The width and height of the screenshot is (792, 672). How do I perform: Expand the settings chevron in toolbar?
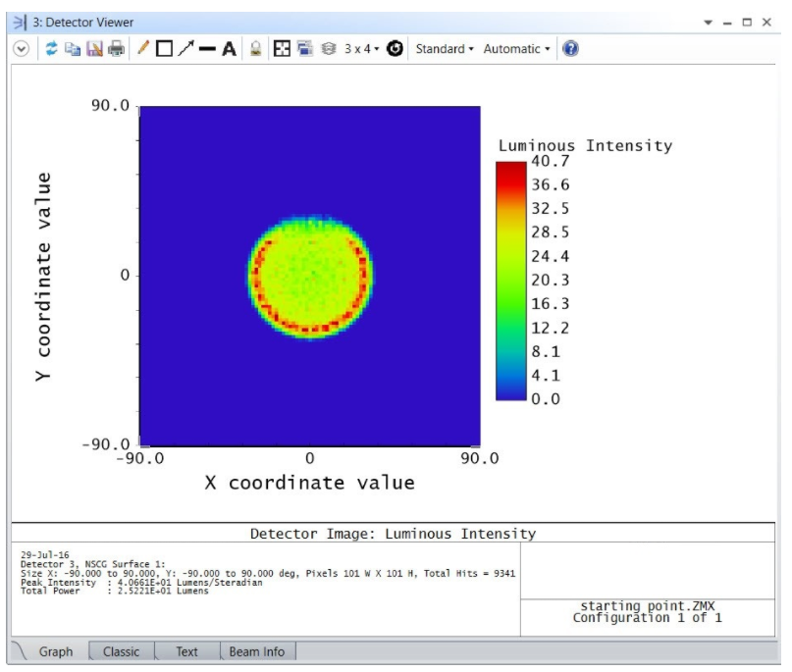[x=21, y=49]
